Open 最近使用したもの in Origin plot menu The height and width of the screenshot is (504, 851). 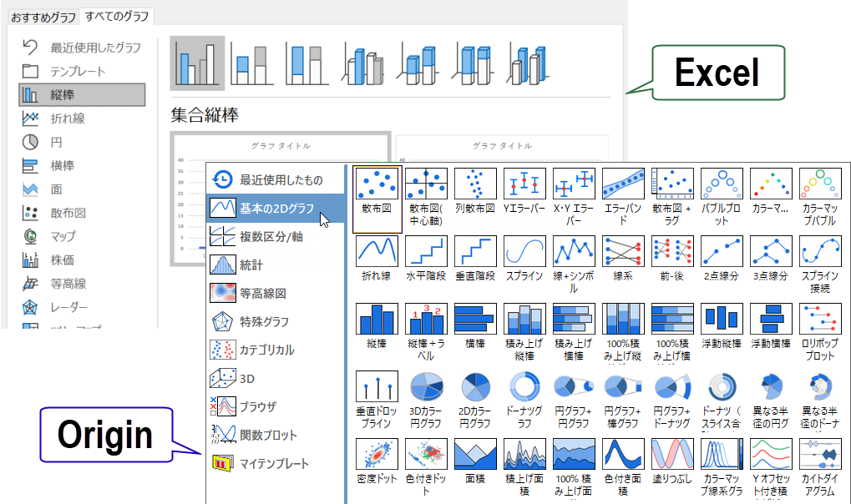click(276, 179)
